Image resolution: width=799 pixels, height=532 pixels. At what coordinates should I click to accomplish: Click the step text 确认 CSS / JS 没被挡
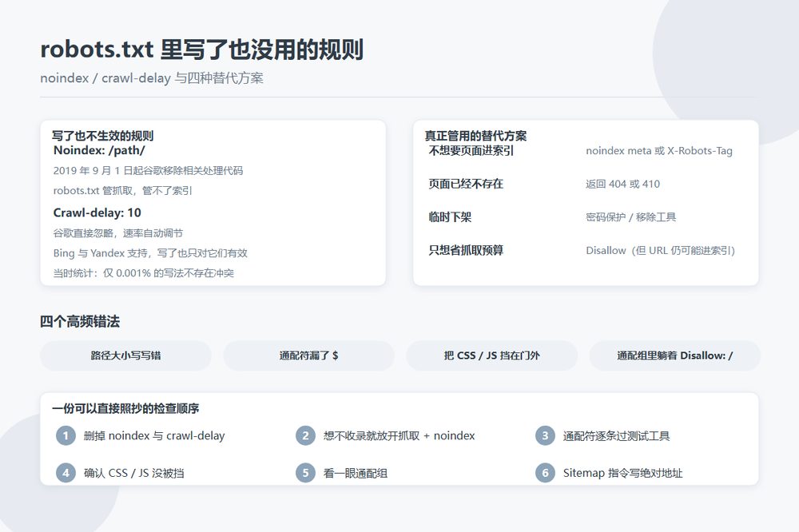134,473
